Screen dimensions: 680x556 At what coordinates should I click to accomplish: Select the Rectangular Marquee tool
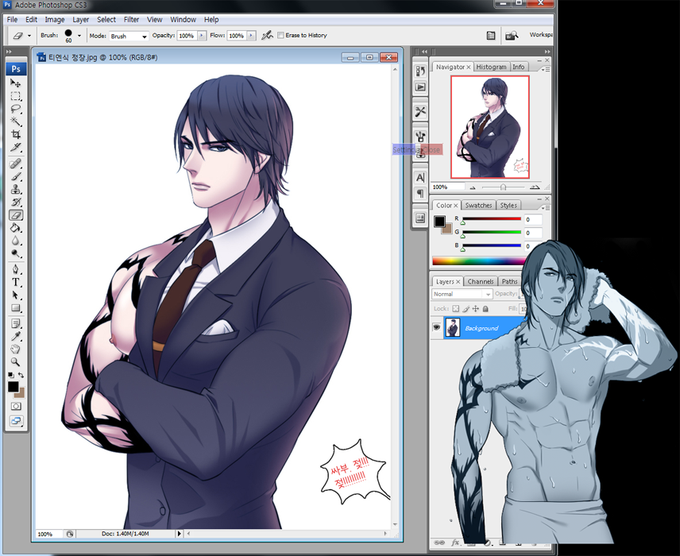click(x=16, y=96)
